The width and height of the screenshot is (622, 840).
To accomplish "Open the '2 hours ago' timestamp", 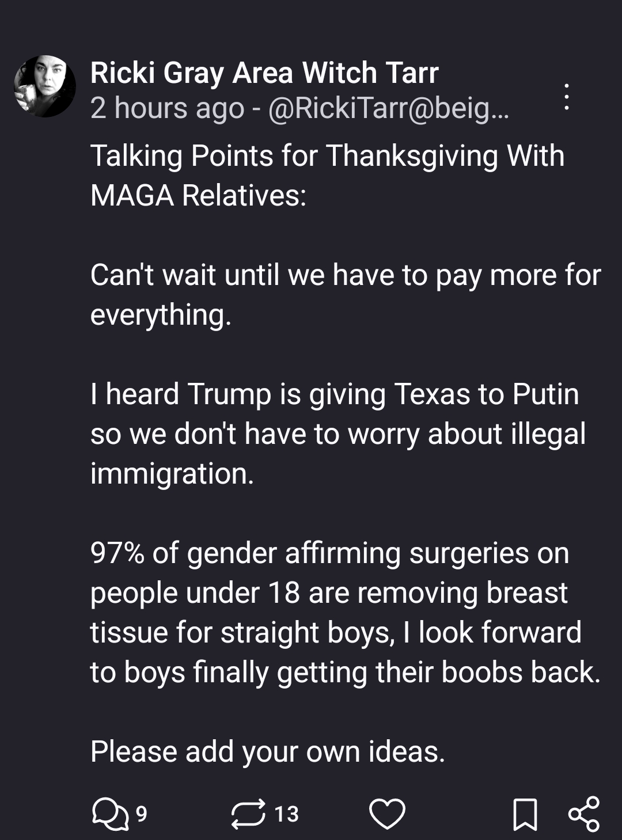I will [167, 108].
